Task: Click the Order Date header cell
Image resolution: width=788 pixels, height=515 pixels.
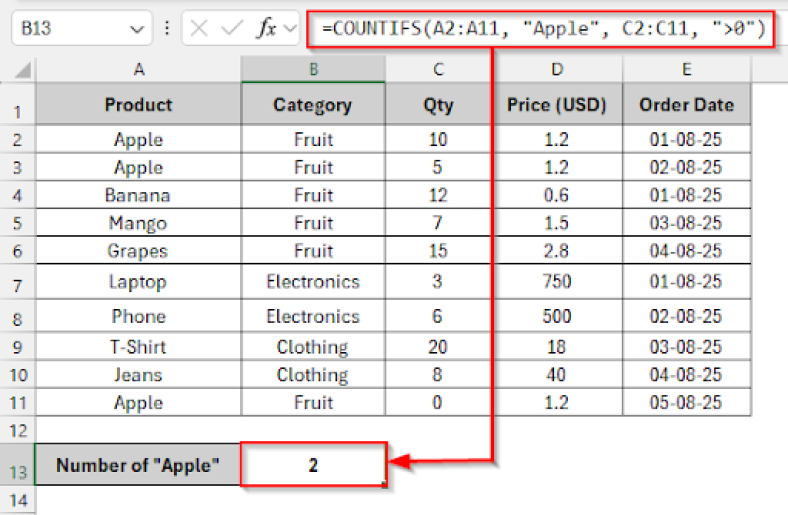Action: (x=686, y=104)
